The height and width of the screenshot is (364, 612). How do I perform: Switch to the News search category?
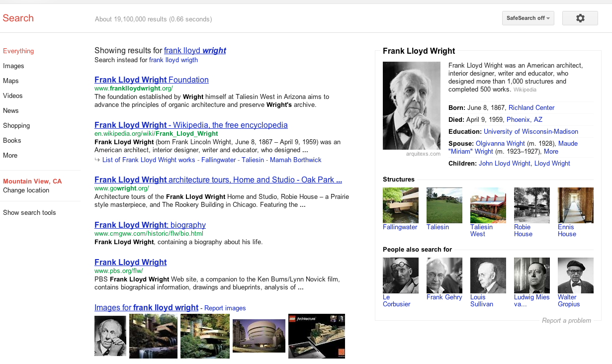pos(11,110)
